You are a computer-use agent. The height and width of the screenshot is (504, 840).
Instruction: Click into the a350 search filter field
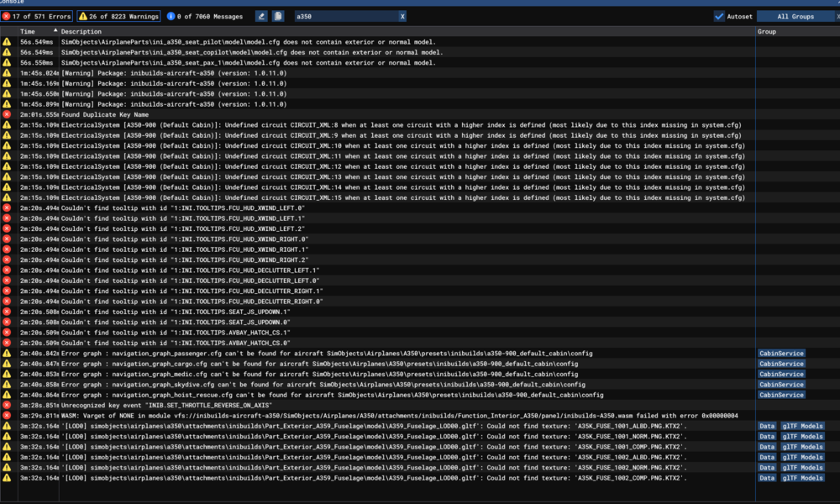click(344, 16)
